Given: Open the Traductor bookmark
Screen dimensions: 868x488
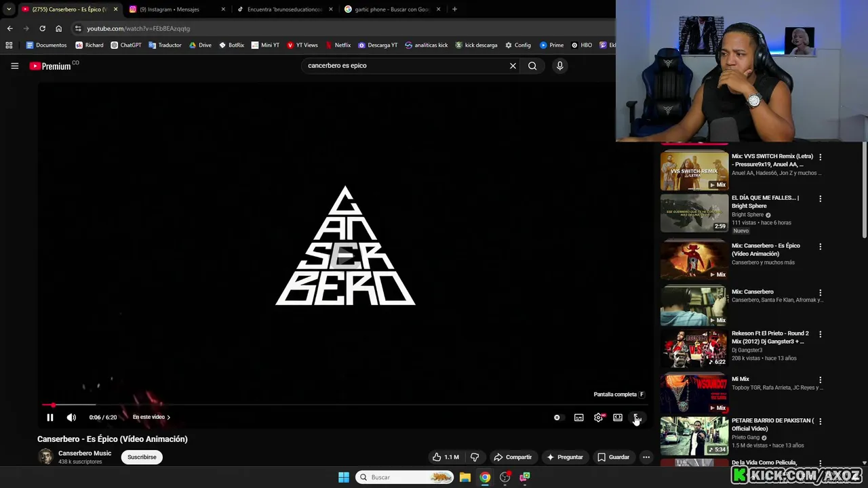Looking at the screenshot, I should coord(165,45).
